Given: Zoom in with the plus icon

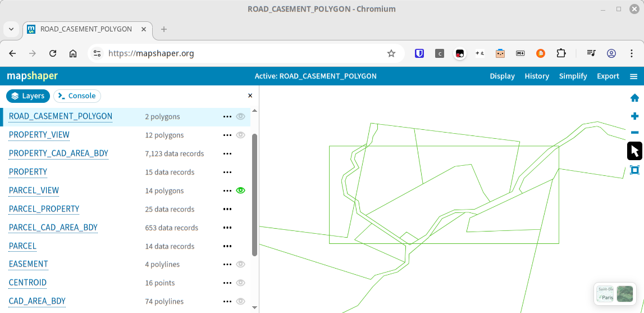Looking at the screenshot, I should click(x=634, y=116).
